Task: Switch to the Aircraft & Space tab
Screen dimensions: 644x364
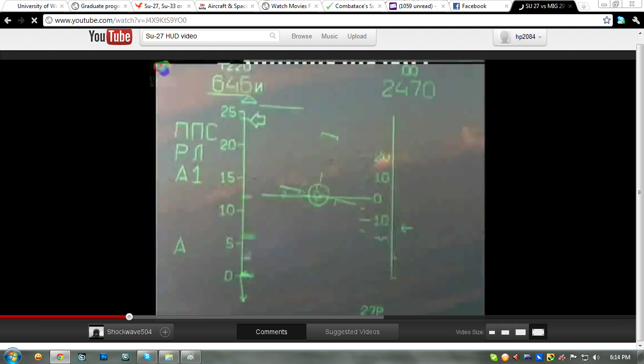Action: 227,6
